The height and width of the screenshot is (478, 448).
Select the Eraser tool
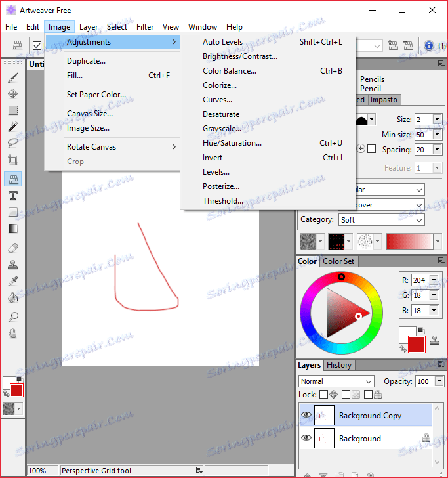tap(13, 248)
